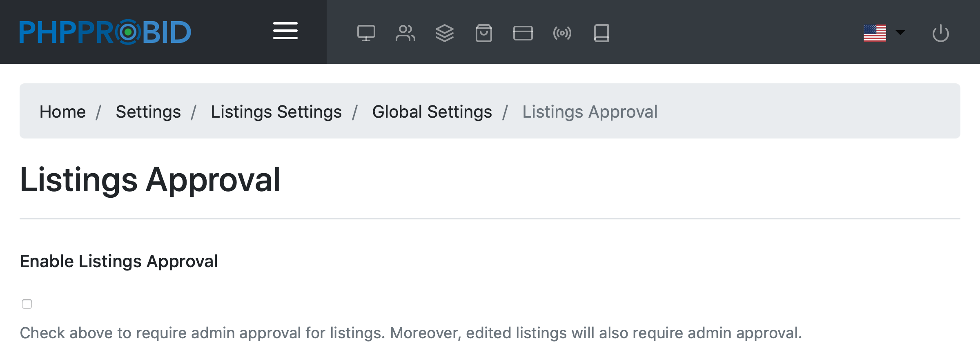Open the book icon

click(601, 33)
